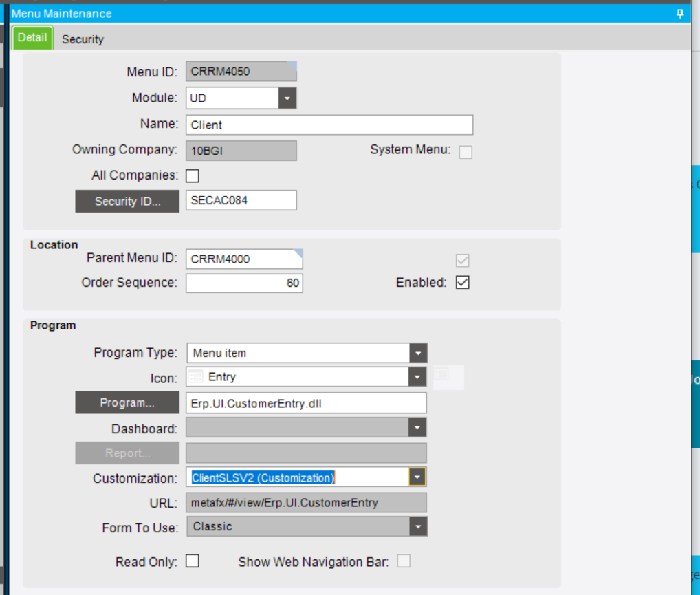Open the Program Type dropdown
The image size is (700, 595).
pyautogui.click(x=419, y=352)
